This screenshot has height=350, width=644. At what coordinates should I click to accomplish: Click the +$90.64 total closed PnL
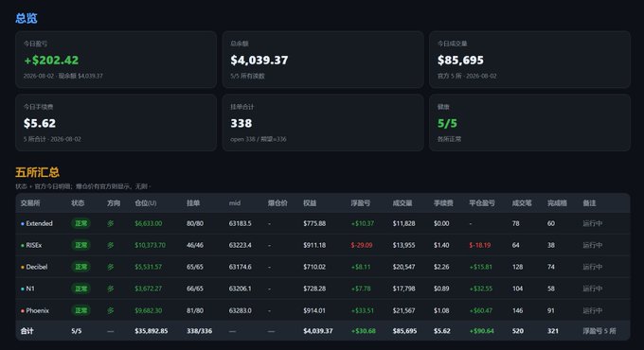pos(481,331)
